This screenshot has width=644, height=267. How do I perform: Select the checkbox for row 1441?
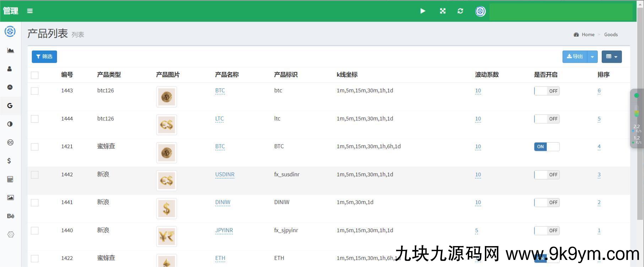[35, 202]
